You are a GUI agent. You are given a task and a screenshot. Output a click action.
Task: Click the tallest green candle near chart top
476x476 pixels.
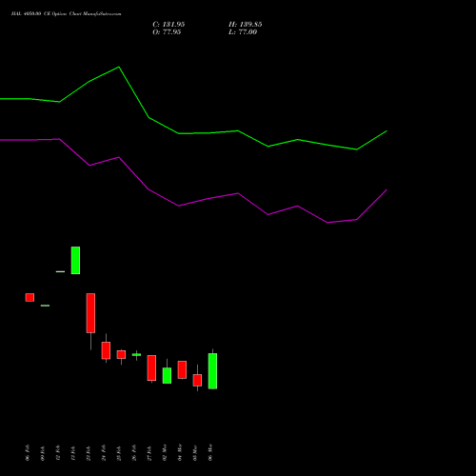pos(75,260)
